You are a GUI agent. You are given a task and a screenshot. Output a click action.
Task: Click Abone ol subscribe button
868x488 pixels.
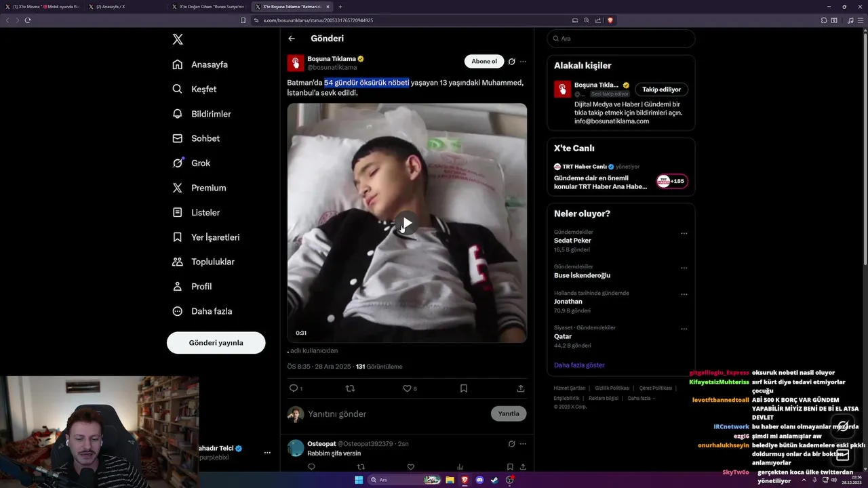pyautogui.click(x=484, y=62)
